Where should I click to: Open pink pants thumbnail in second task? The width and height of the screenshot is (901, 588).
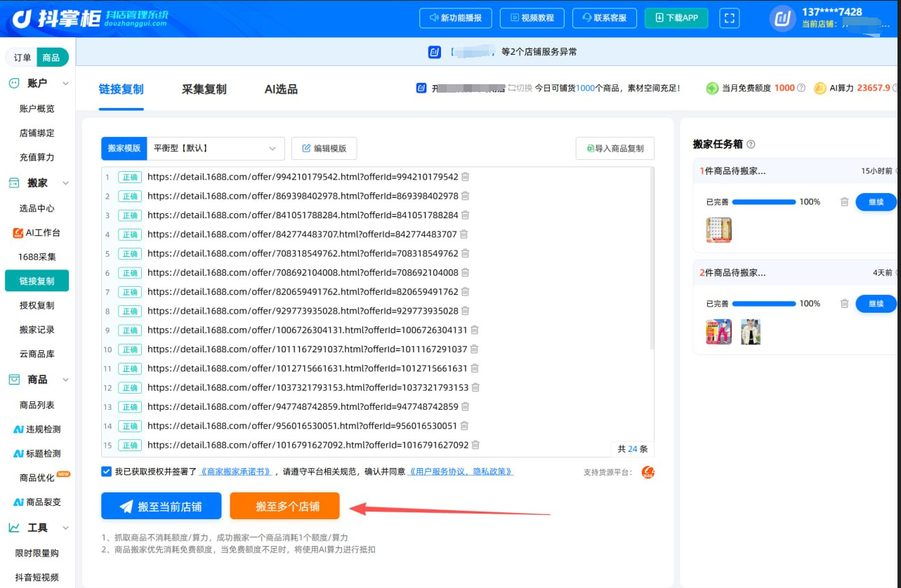[718, 332]
